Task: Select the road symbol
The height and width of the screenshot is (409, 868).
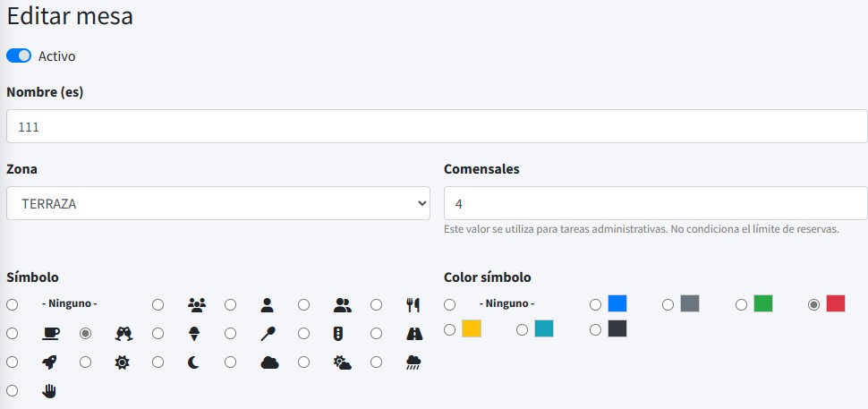Action: [x=377, y=334]
